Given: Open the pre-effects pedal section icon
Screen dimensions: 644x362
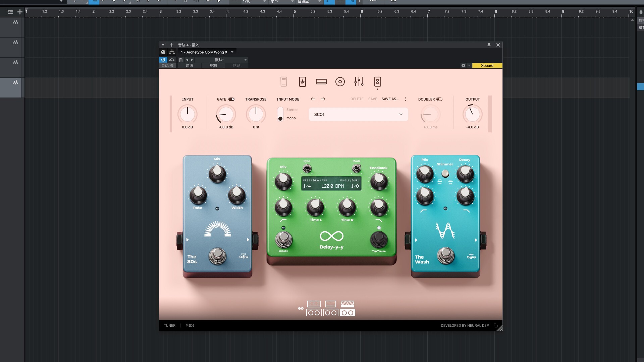Looking at the screenshot, I should 302,82.
